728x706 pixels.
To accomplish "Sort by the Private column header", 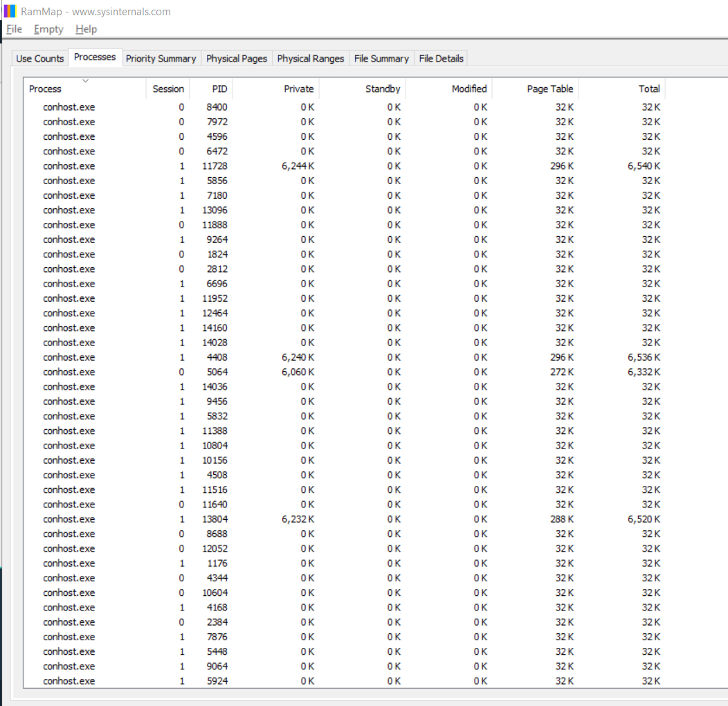I will [276, 89].
